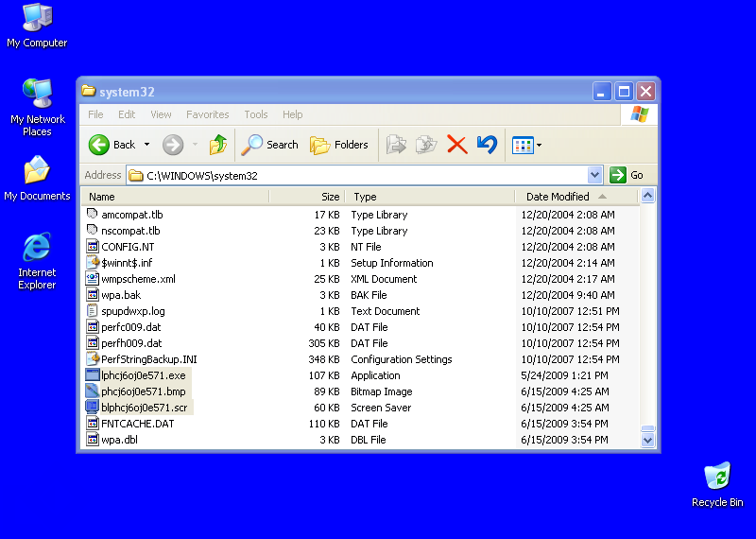Image resolution: width=756 pixels, height=539 pixels.
Task: Select the perfc009.dat file icon
Action: [92, 327]
